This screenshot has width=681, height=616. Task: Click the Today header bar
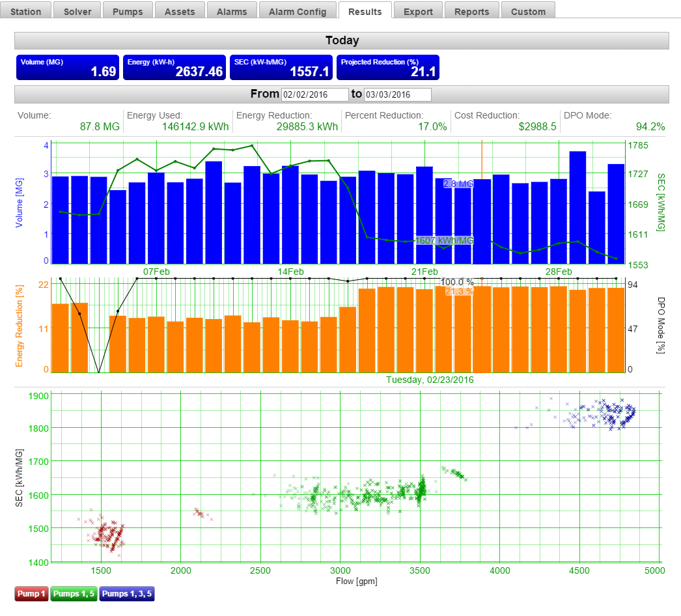point(342,40)
